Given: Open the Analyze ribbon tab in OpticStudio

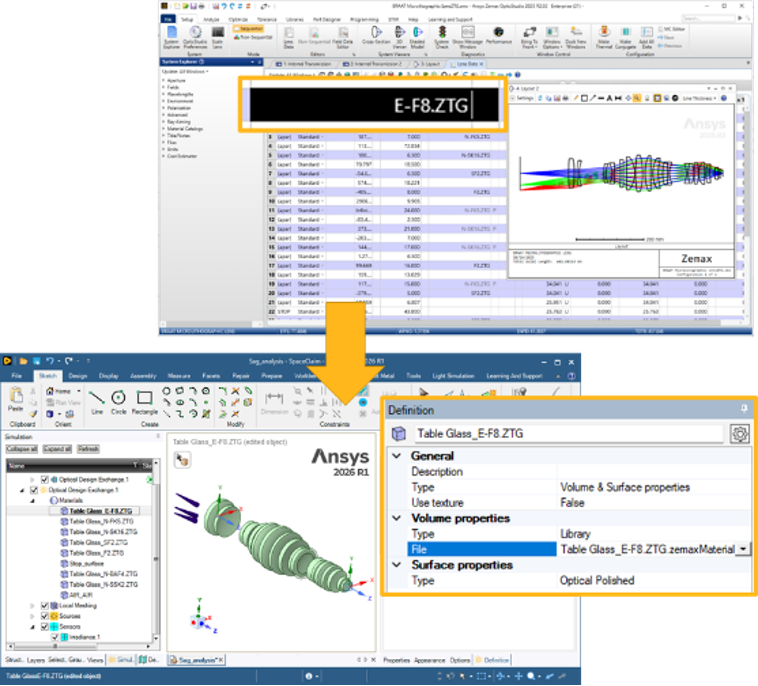Looking at the screenshot, I should coord(211,19).
